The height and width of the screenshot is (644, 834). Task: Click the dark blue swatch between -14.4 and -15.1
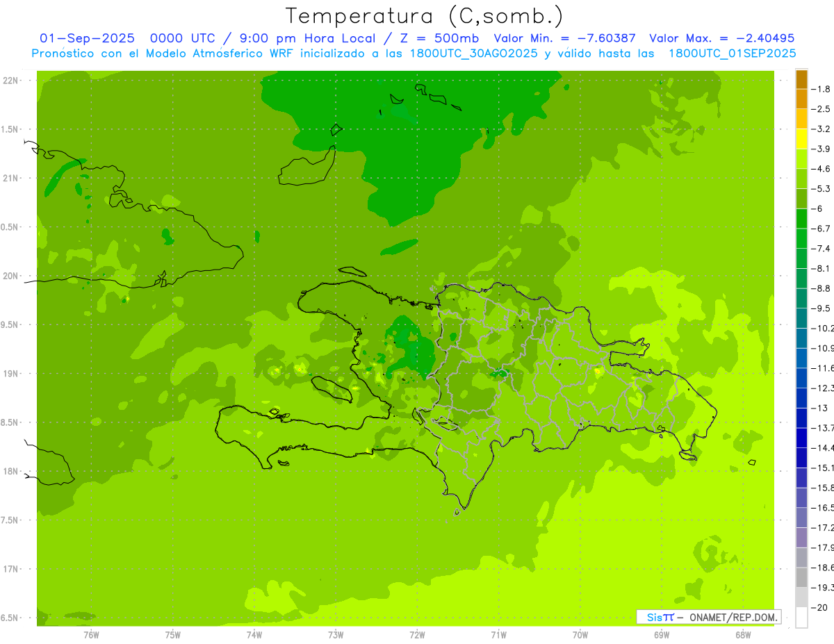coord(801,458)
